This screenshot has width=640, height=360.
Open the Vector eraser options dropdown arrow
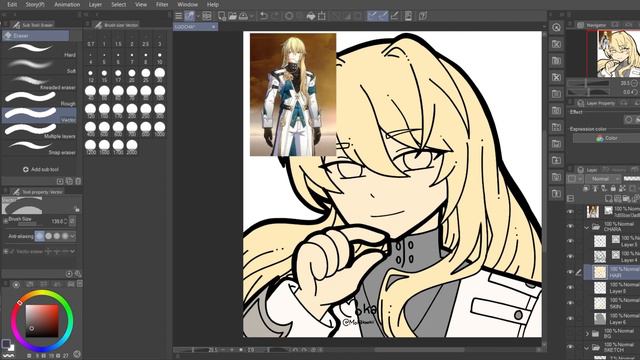pos(73,251)
